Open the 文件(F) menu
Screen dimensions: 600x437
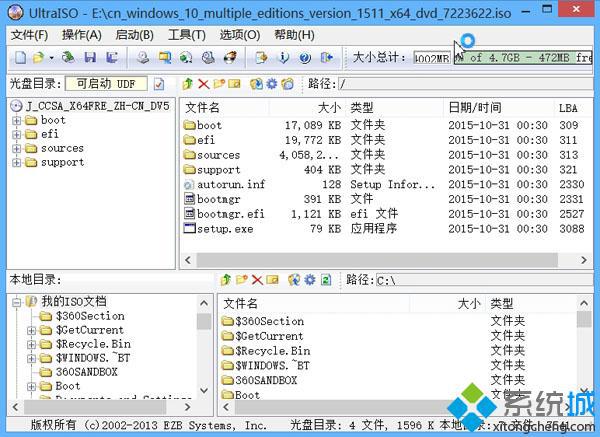(x=29, y=35)
